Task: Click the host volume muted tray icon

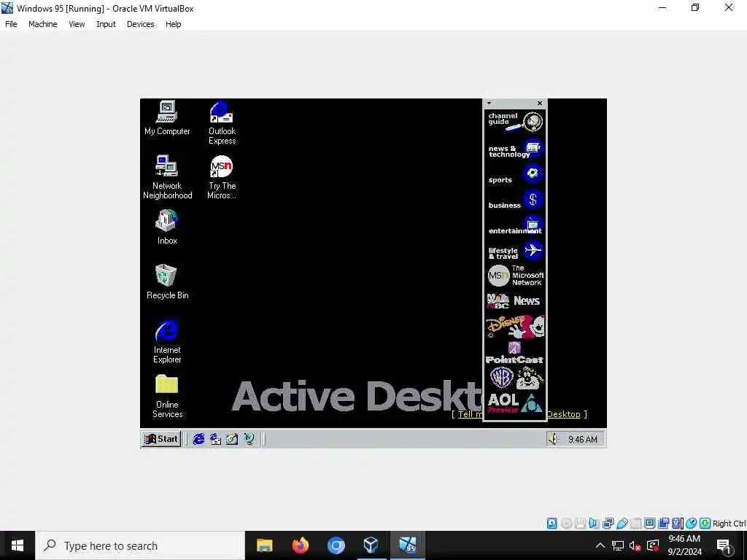Action: (635, 545)
